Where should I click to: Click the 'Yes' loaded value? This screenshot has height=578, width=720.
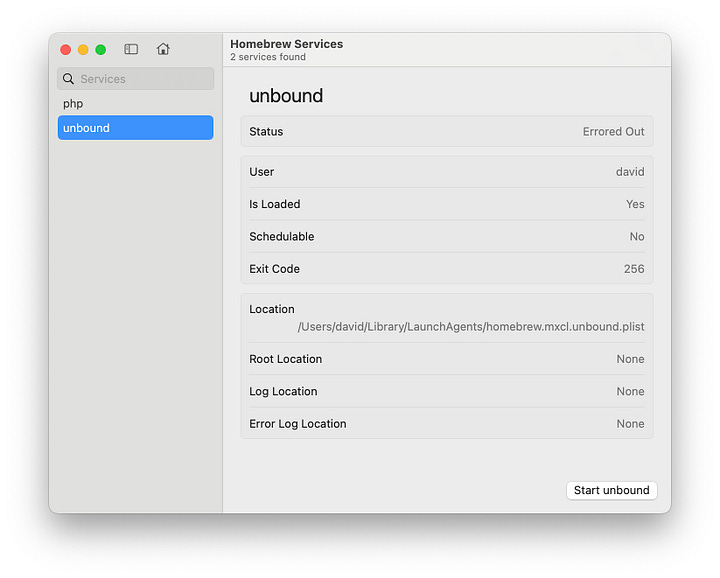tap(635, 204)
